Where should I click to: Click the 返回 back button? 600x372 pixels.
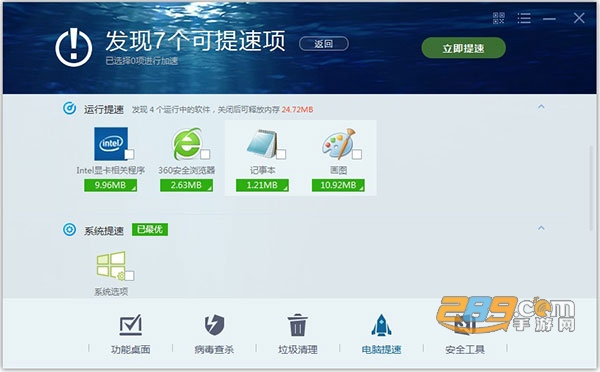click(324, 44)
